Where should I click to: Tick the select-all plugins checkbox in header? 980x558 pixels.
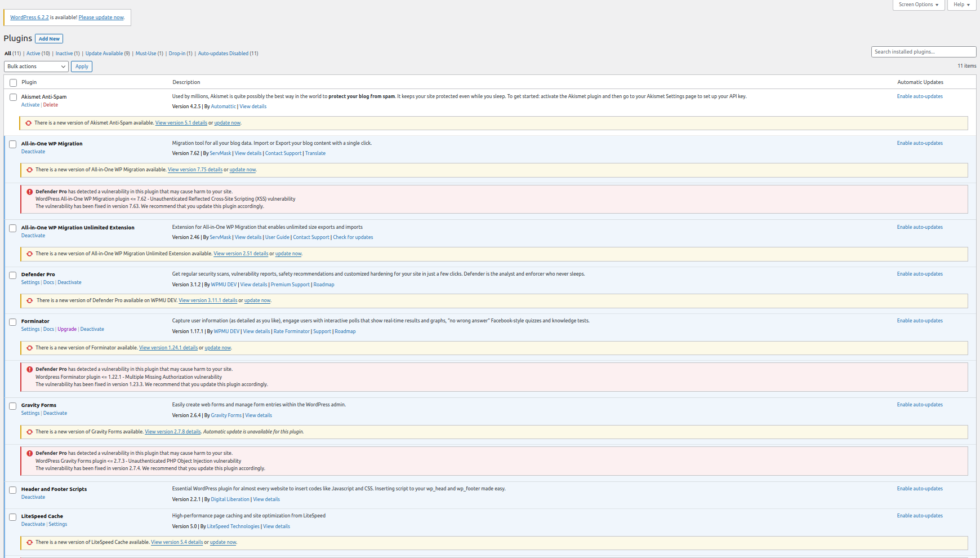coord(13,83)
